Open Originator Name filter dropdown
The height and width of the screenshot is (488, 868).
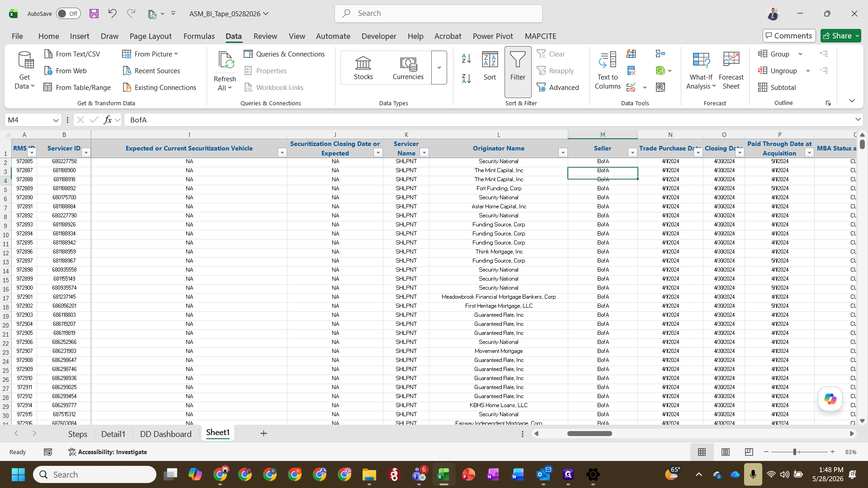click(563, 153)
